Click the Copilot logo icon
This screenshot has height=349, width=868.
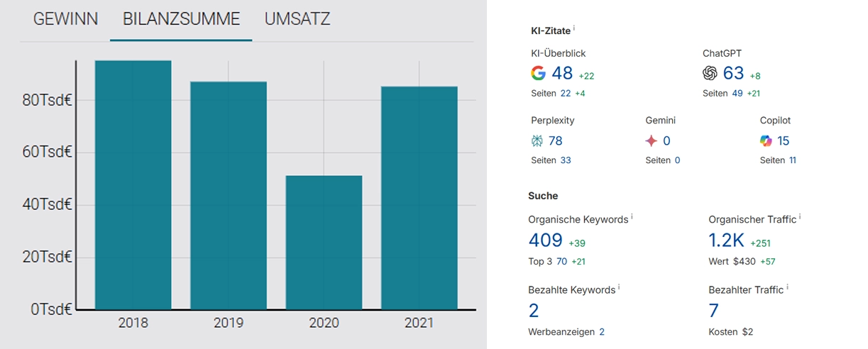coord(767,141)
